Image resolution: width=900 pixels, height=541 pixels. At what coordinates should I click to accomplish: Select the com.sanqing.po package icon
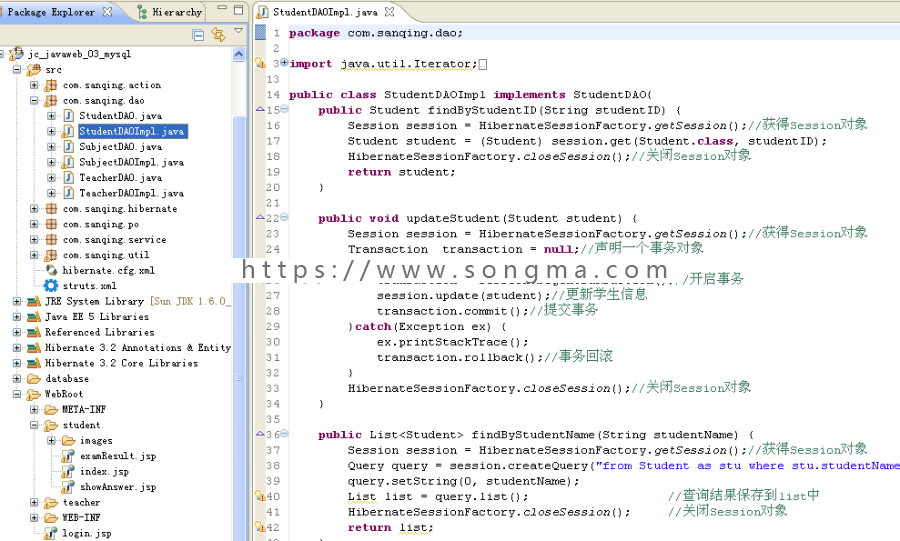[x=51, y=224]
